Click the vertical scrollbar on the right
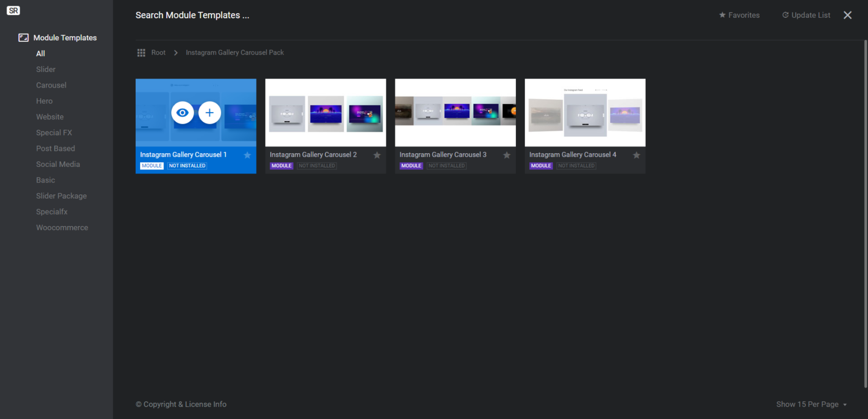 tap(865, 214)
